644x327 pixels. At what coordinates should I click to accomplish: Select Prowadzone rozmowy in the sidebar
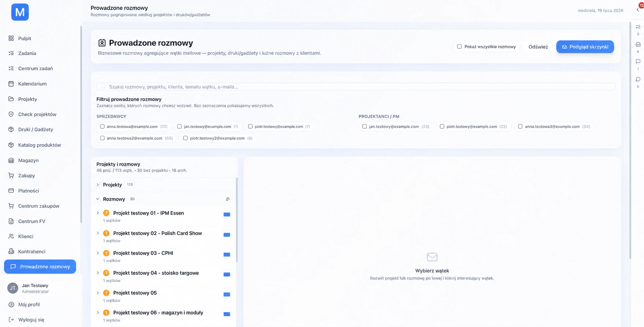pos(40,267)
